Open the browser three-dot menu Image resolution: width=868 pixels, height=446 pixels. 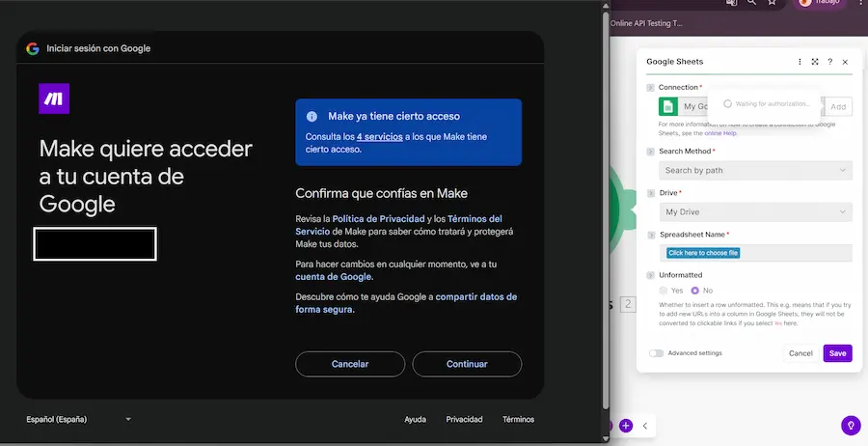click(x=861, y=2)
